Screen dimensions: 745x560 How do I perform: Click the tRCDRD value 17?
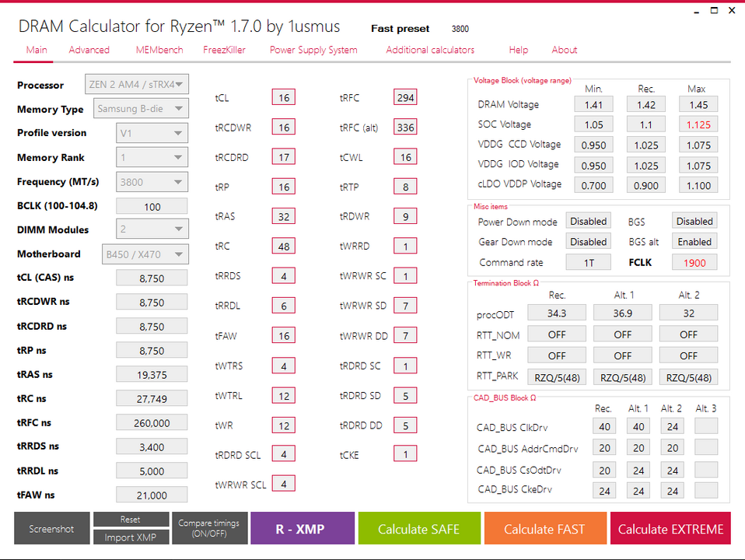tap(284, 157)
